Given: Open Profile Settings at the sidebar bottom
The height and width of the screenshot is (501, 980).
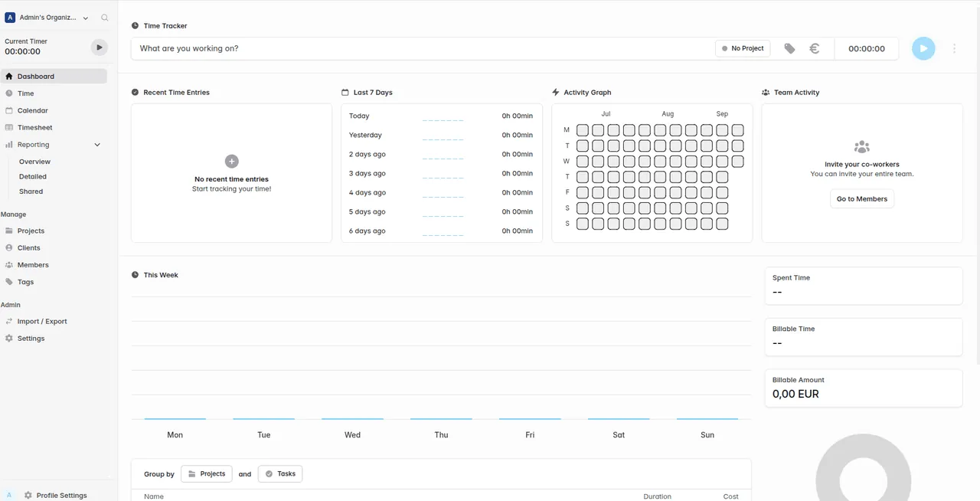Looking at the screenshot, I should click(55, 495).
